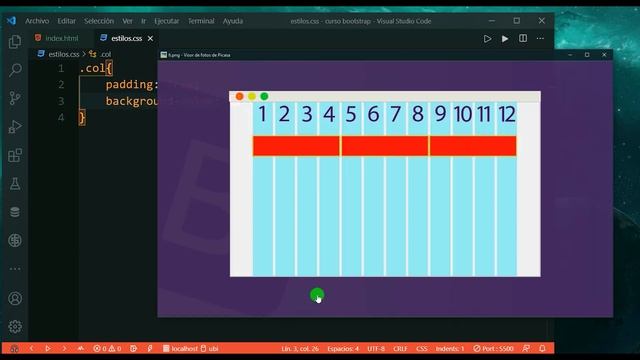Screen dimensions: 640x360
Task: Click Indents: 1 in status bar
Action: click(x=450, y=349)
